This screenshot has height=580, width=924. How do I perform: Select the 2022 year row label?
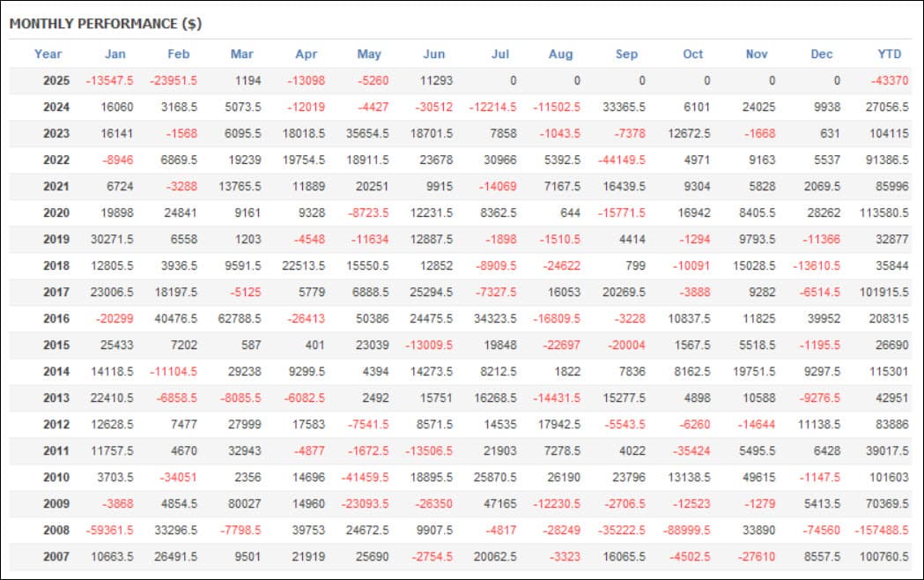tap(56, 160)
